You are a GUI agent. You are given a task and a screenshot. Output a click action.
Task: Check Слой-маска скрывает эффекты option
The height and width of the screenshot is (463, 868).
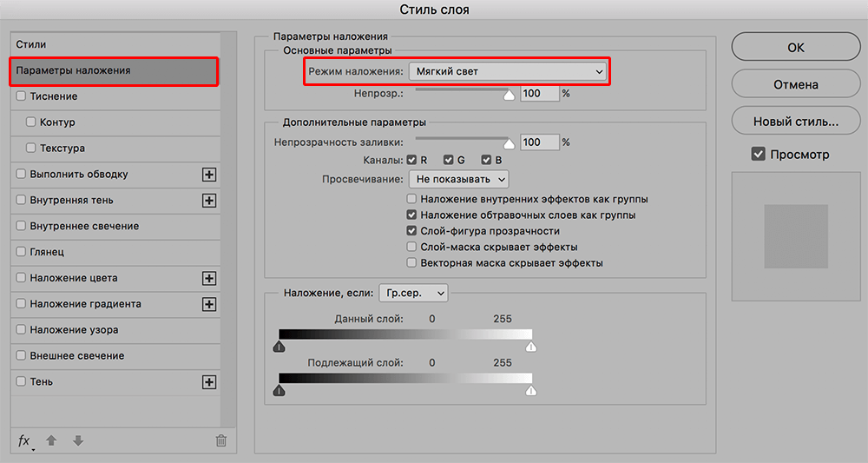coord(411,247)
